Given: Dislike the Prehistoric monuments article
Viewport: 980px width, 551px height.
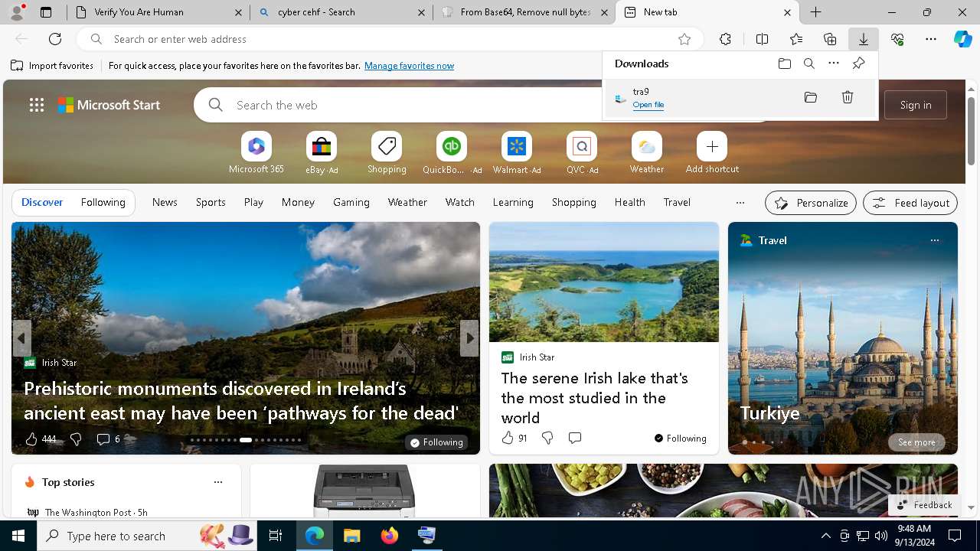Looking at the screenshot, I should (76, 439).
